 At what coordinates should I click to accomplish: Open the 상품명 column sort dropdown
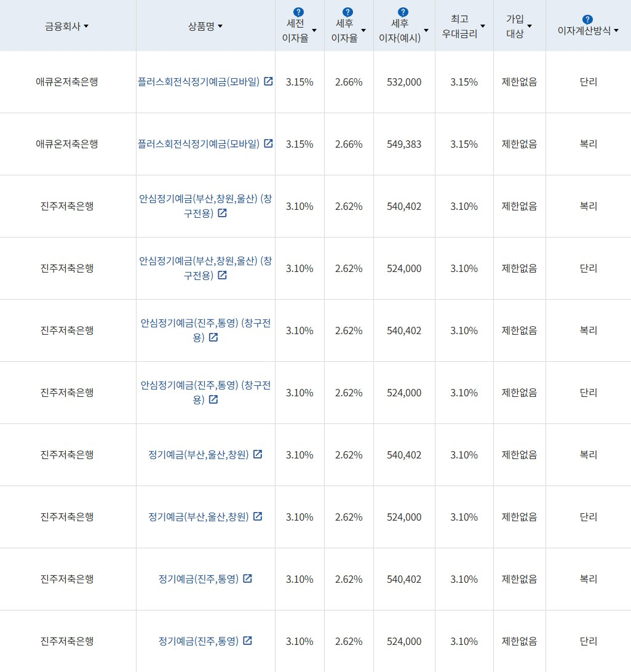(220, 26)
